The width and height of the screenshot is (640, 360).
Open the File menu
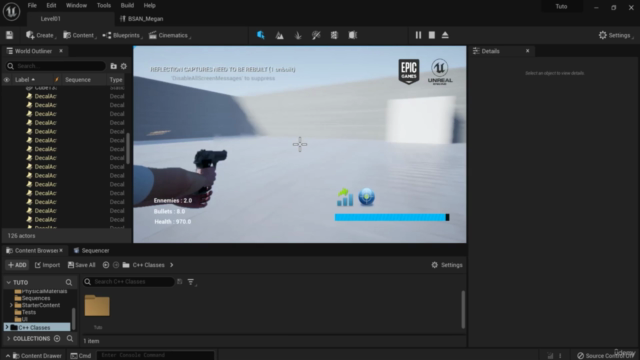tap(32, 5)
